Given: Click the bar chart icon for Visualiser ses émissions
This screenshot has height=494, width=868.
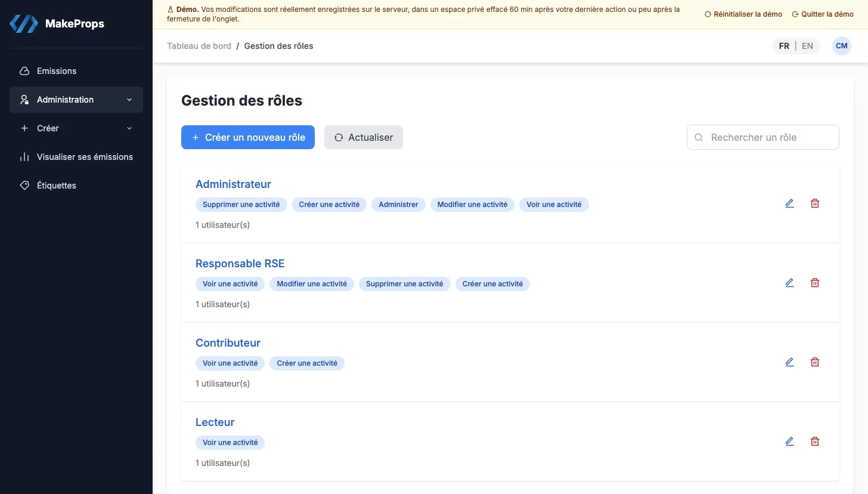Looking at the screenshot, I should [24, 157].
